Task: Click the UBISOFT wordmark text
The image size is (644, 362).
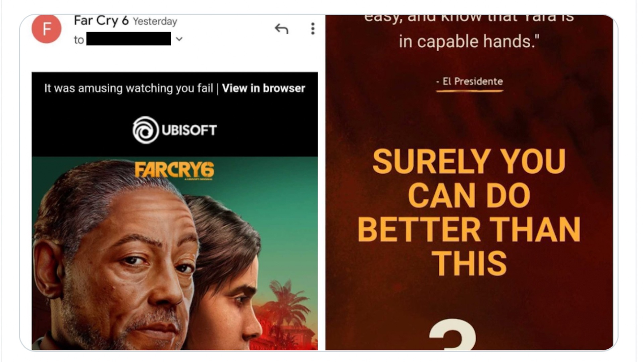Action: point(189,130)
